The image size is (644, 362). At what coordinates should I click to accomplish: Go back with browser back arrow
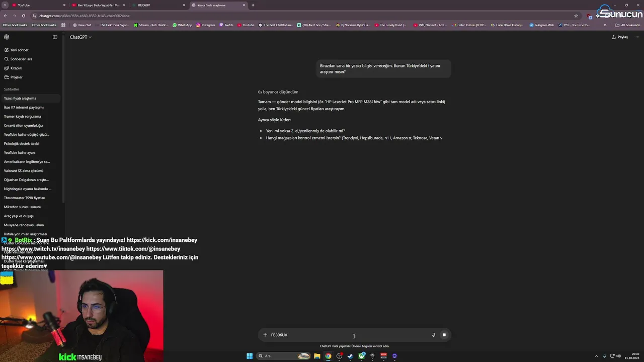pyautogui.click(x=6, y=16)
